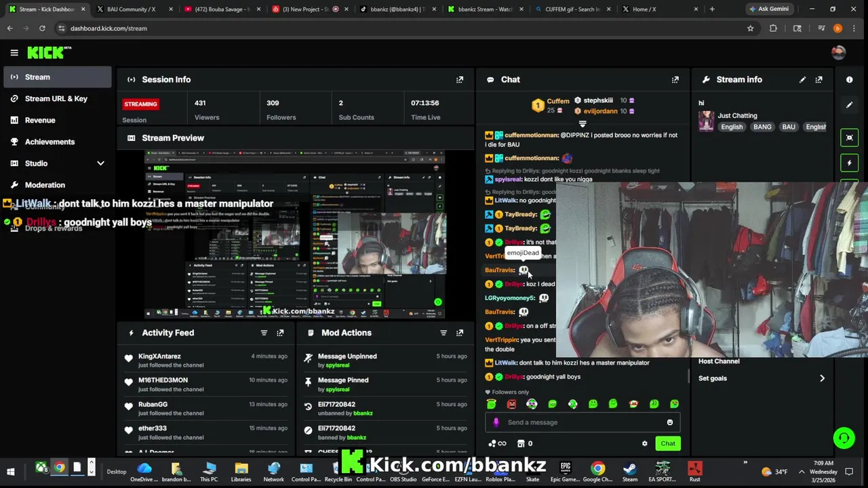Open the emoji picker in message box
Screen dimensions: 868x488
669,422
